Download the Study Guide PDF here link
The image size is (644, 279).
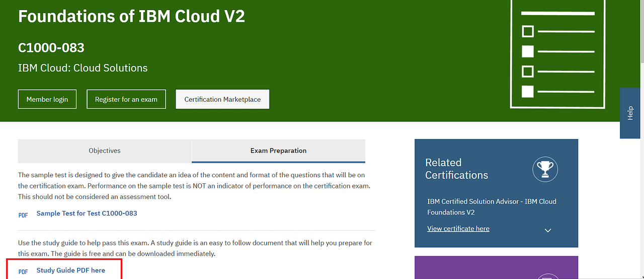[71, 270]
